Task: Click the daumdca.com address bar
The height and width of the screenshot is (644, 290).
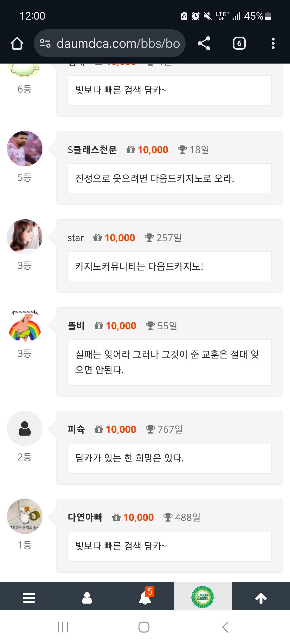Action: point(118,43)
